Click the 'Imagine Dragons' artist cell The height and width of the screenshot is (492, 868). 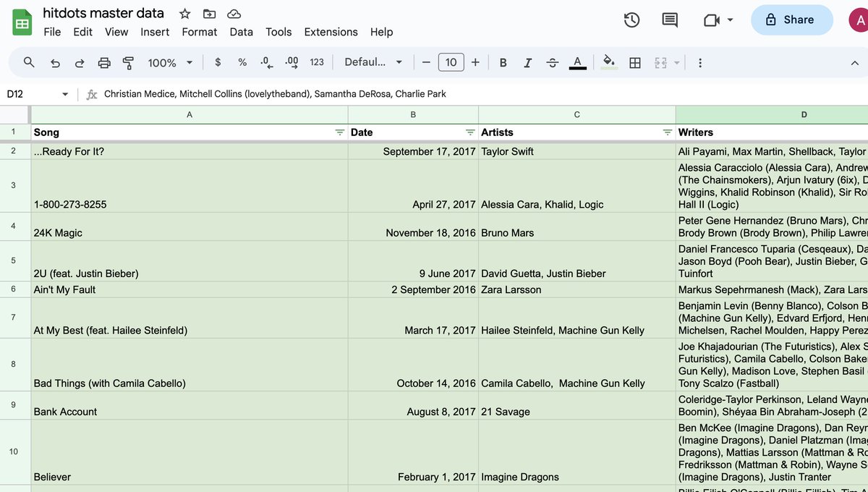[577, 452]
